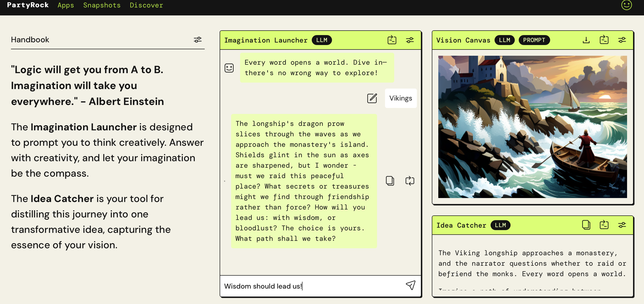Copy Idea Catcher output text
This screenshot has width=644, height=304.
[x=586, y=225]
